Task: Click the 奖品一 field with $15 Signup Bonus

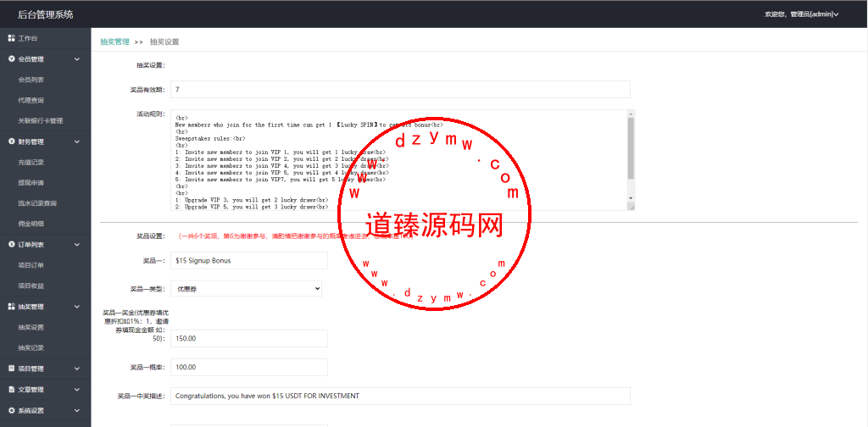Action: click(x=249, y=260)
